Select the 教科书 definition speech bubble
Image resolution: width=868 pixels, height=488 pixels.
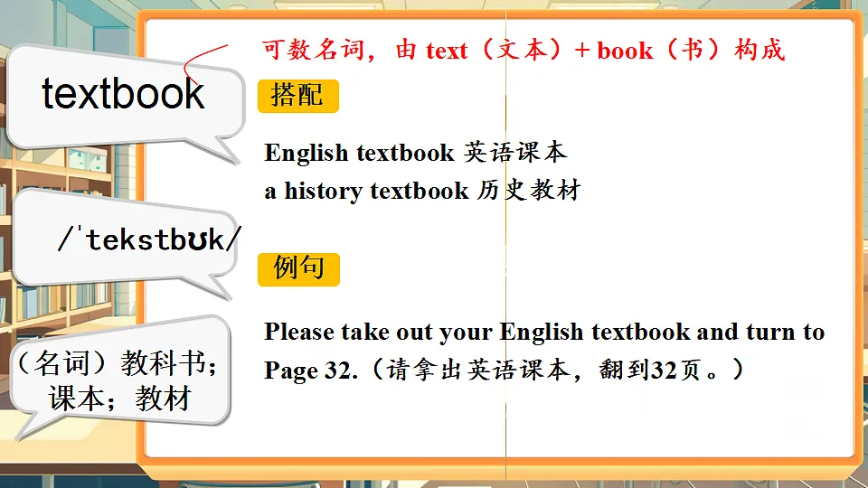119,376
